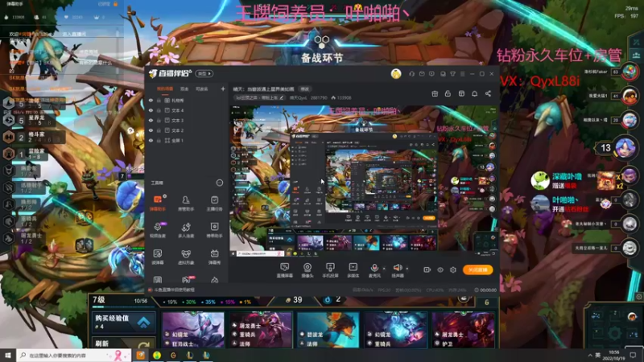This screenshot has height=362, width=644.
Task: Click the feedback speech bubble icon
Action: pos(431,74)
